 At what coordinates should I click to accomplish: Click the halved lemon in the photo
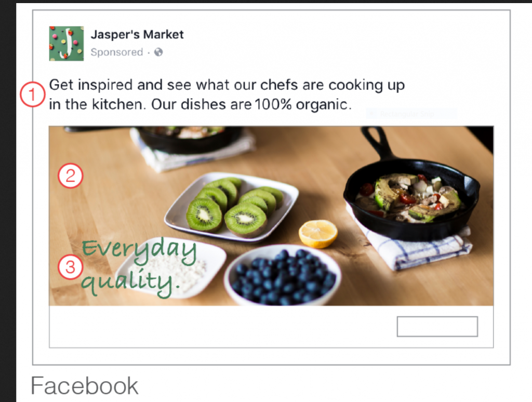pyautogui.click(x=318, y=233)
